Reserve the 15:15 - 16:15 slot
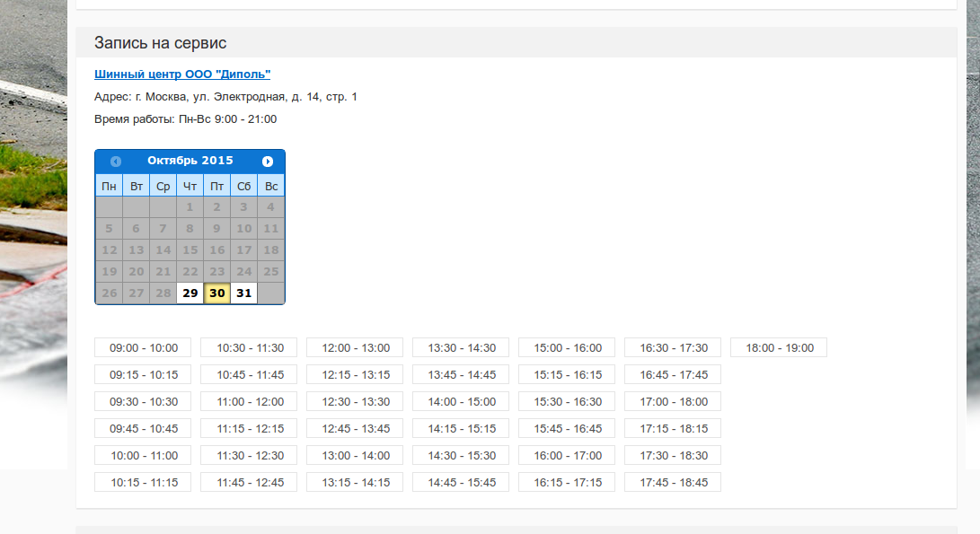Viewport: 980px width, 534px height. coord(567,375)
